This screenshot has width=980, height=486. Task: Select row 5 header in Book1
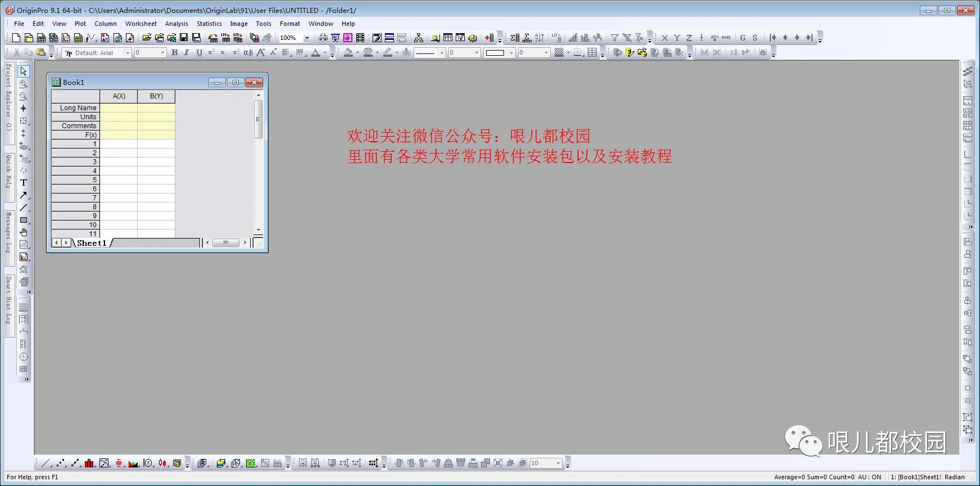[x=75, y=180]
